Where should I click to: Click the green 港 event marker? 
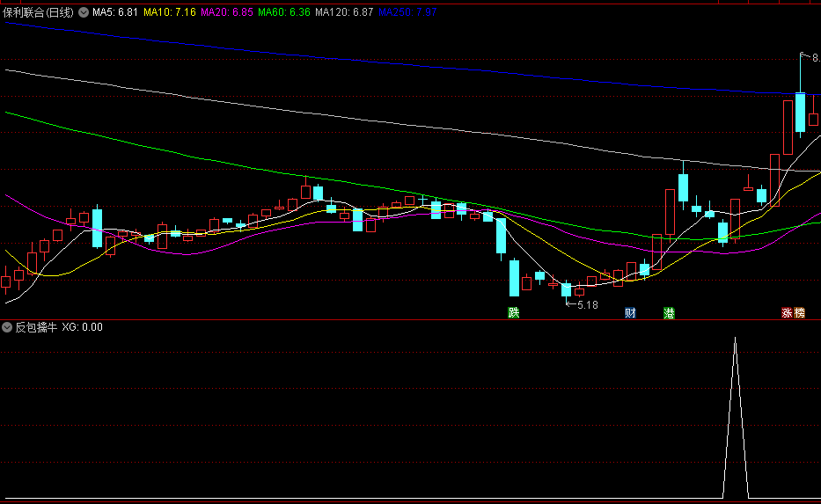(x=669, y=313)
